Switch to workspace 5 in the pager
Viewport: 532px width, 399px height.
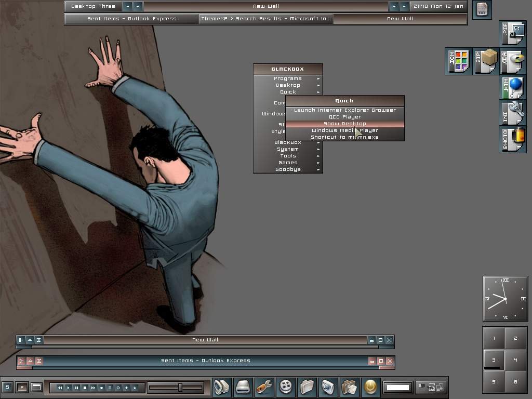click(494, 382)
